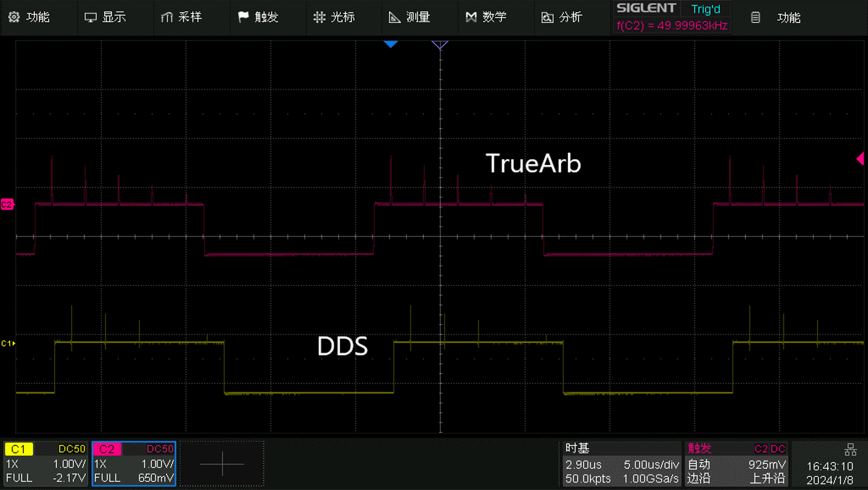The image size is (868, 490).
Task: Toggle channel C2 pink label
Action: coord(107,449)
